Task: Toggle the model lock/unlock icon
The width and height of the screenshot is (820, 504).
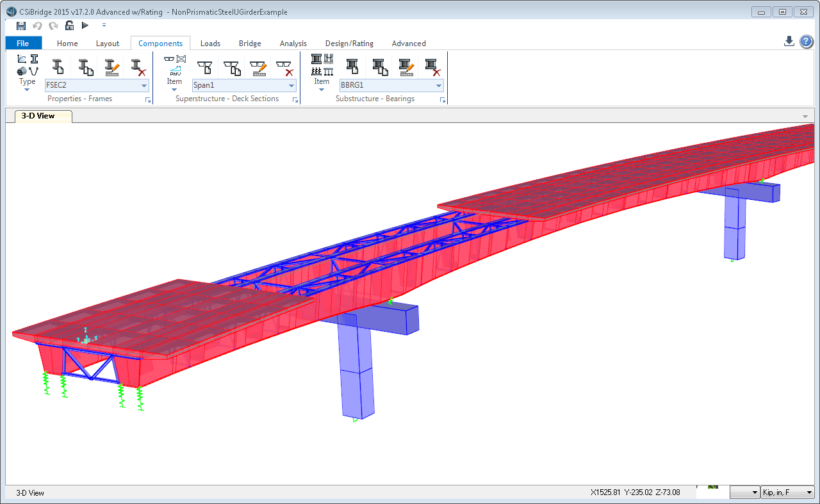Action: coord(69,26)
